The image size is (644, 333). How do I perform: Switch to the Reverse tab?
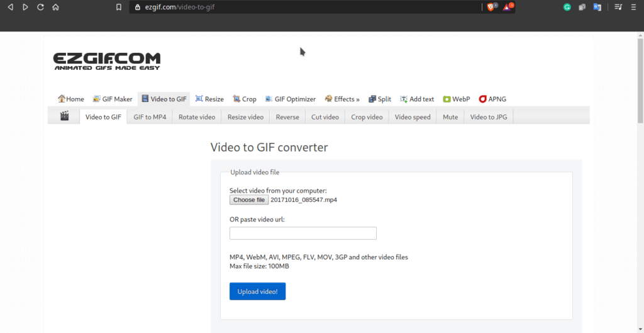287,116
